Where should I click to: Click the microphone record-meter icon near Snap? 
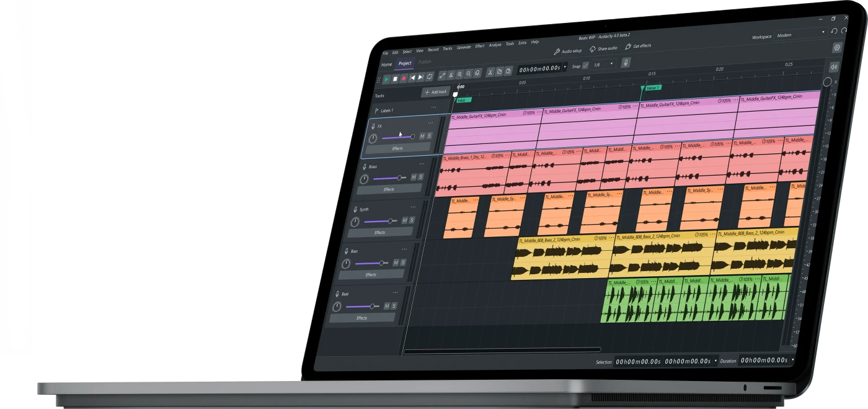pos(626,63)
